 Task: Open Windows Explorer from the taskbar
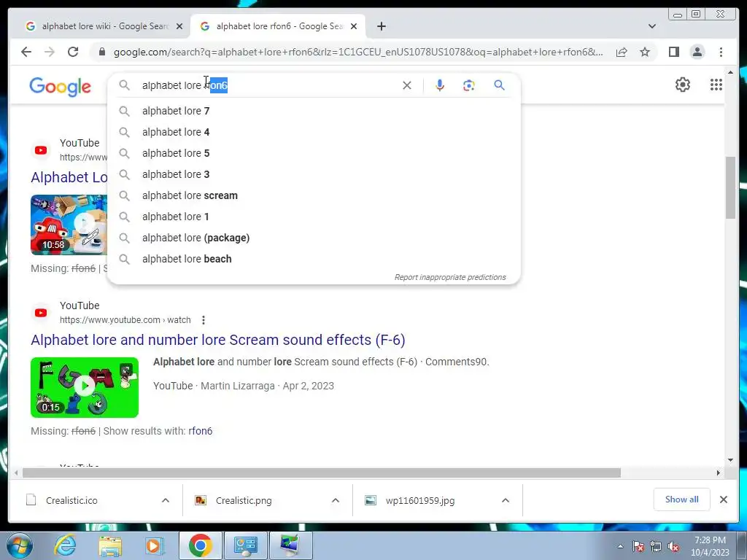(x=110, y=545)
